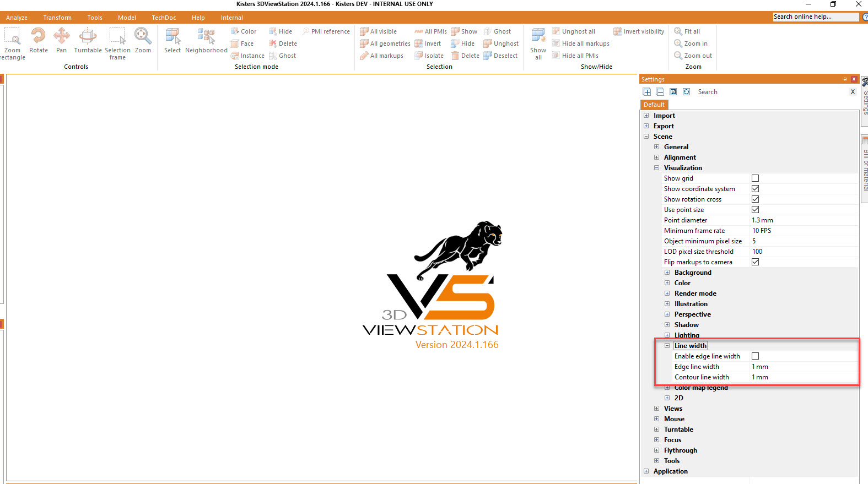
Task: Toggle Show coordinate system checkbox
Action: point(755,189)
